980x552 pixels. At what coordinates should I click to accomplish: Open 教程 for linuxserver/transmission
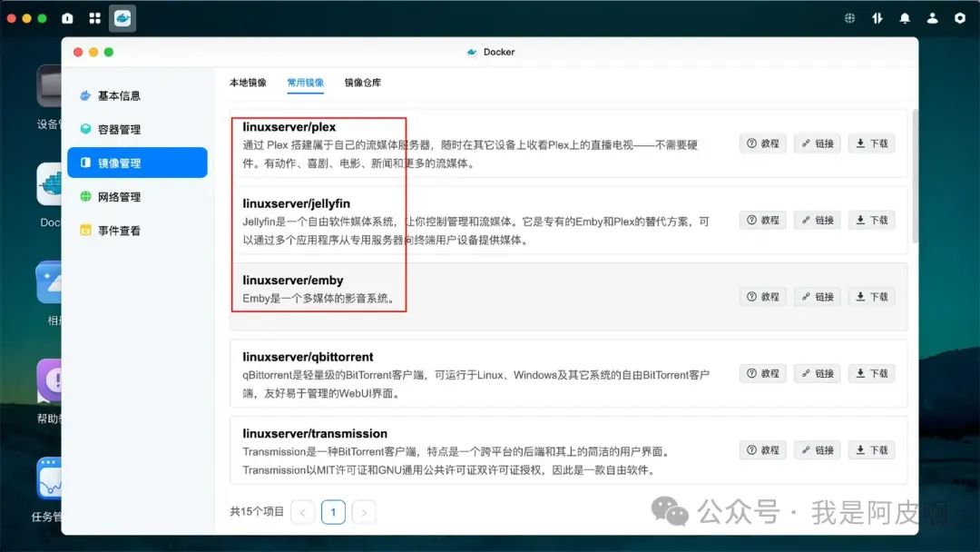(762, 450)
